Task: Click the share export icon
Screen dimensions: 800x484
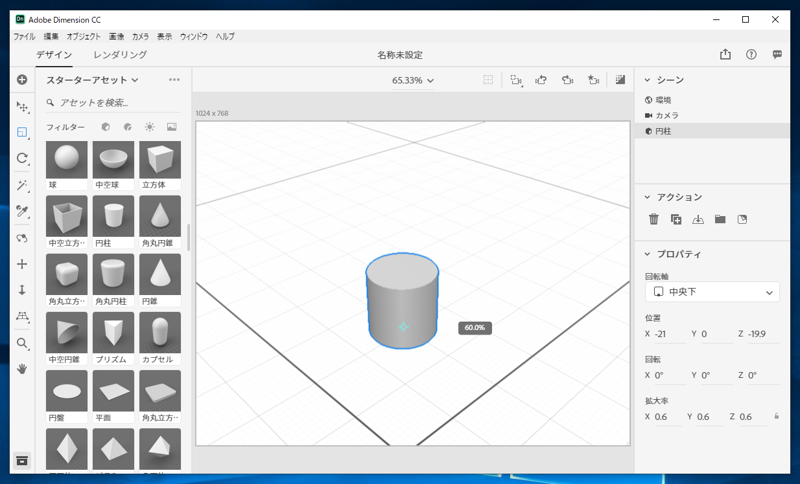Action: (725, 55)
